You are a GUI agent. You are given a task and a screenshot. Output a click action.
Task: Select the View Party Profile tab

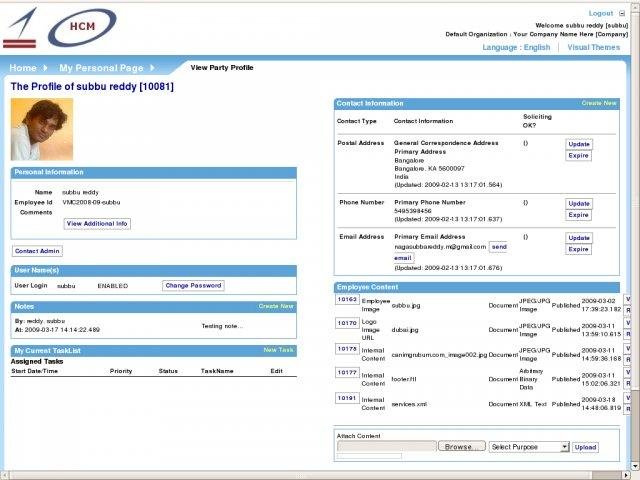(222, 68)
